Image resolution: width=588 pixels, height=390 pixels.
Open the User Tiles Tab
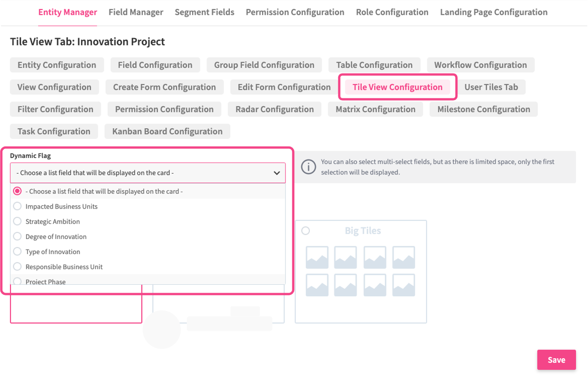pos(491,87)
